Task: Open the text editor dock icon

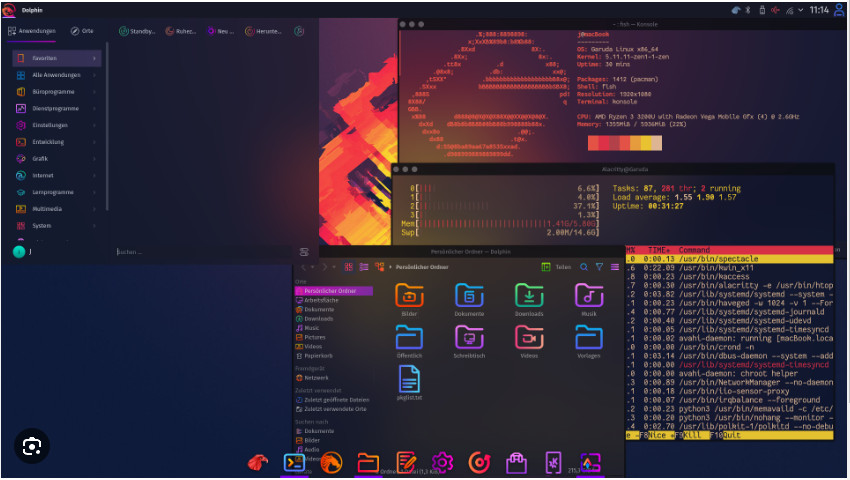Action: 405,463
